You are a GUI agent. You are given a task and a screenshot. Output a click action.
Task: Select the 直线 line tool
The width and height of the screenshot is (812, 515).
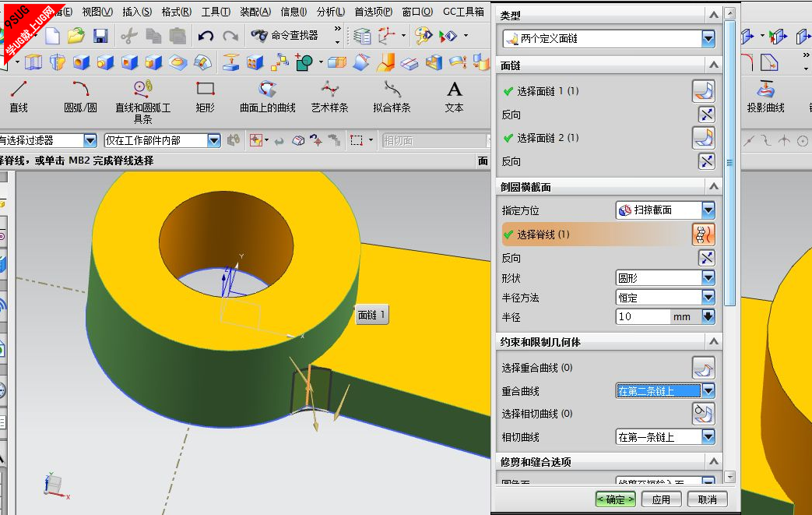click(x=19, y=97)
